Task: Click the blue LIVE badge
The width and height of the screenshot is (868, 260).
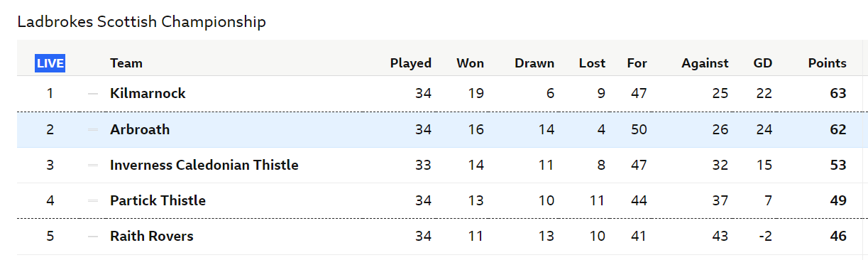Action: click(x=50, y=63)
